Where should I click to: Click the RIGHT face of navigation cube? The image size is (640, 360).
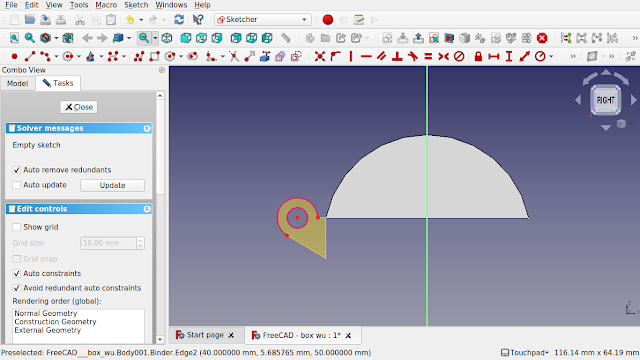(x=606, y=100)
